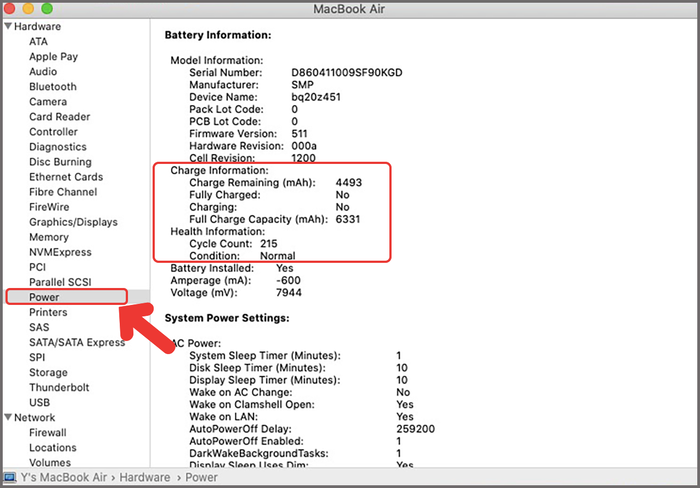Click the computer icon in the path bar
The image size is (700, 488).
10,477
